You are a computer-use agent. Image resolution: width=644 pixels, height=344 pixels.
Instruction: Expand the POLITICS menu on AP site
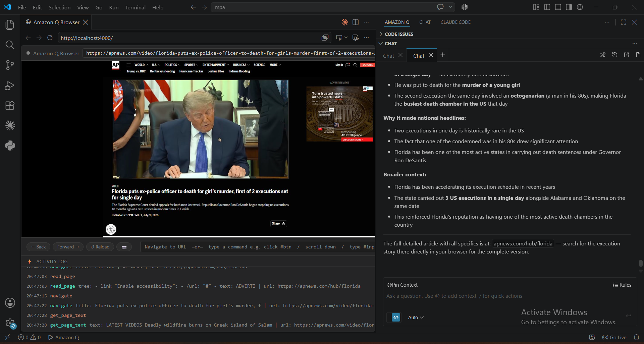tap(172, 65)
